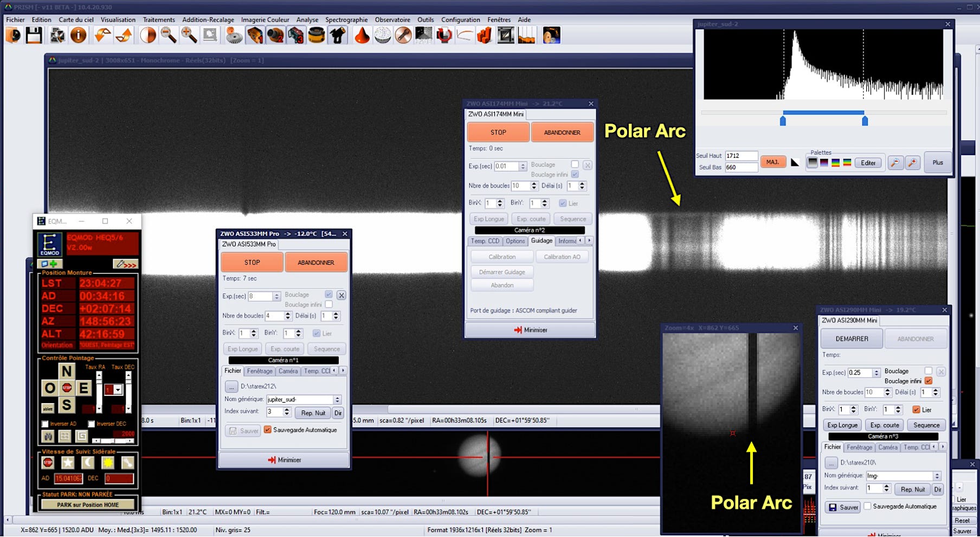Click the zoom in magnifier toolbar icon
980x537 pixels.
click(189, 36)
